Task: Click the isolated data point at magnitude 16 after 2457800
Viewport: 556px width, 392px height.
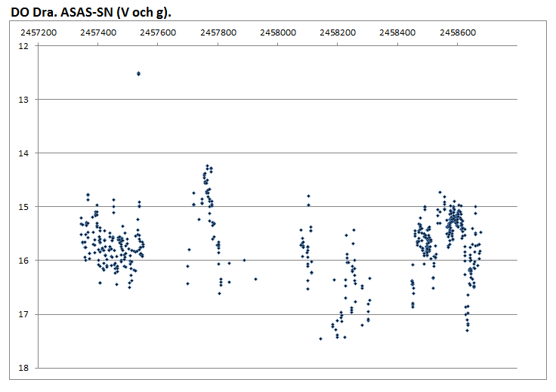Action: pyautogui.click(x=244, y=260)
